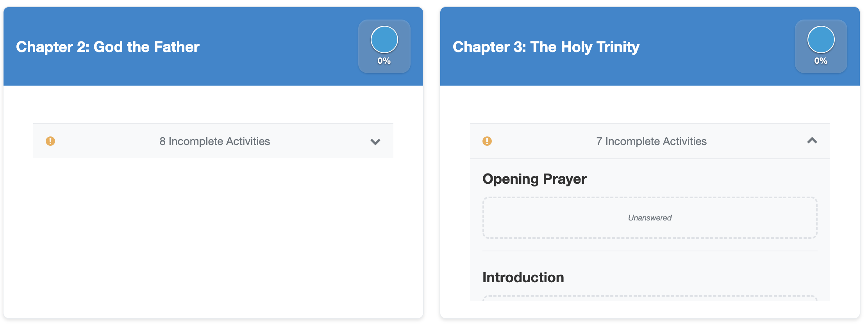Collapse Chapter 3 activities with the up chevron
The height and width of the screenshot is (326, 868).
pyautogui.click(x=812, y=141)
